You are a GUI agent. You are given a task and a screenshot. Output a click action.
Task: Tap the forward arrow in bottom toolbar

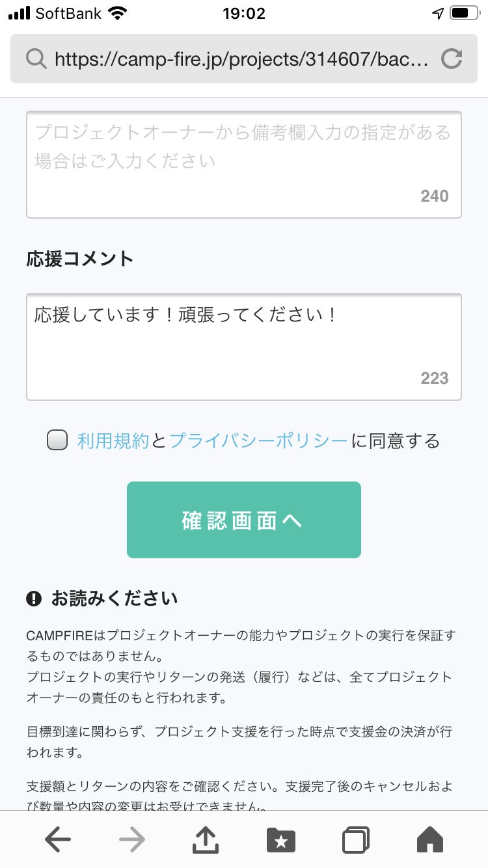pyautogui.click(x=132, y=840)
